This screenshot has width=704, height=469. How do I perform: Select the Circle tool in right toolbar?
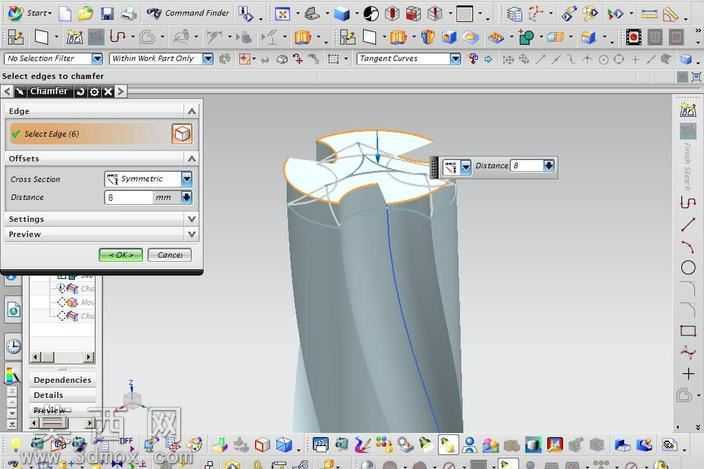[x=688, y=268]
